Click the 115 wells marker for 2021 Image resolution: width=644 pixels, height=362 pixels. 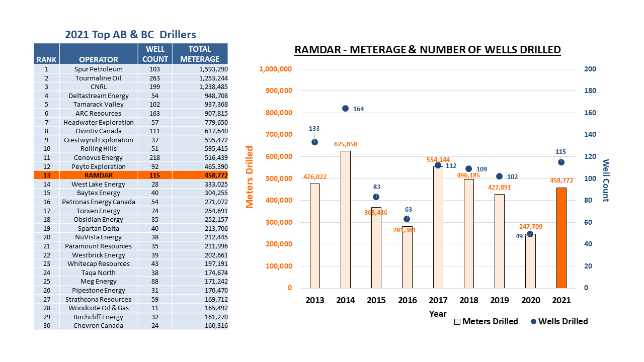pyautogui.click(x=561, y=162)
